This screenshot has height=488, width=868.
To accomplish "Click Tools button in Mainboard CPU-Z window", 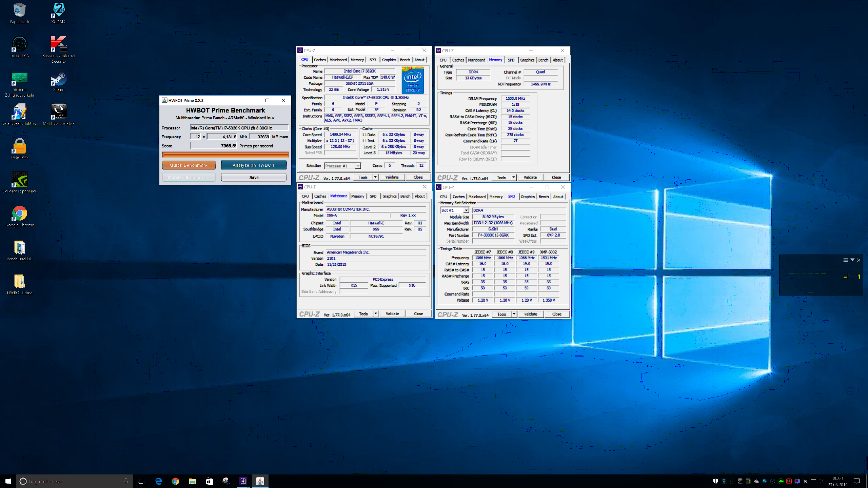I will click(x=363, y=314).
